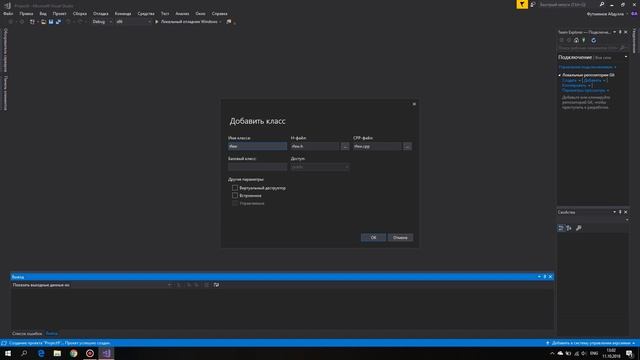This screenshot has width=640, height=360.
Task: Open the Подключение section dropdown arrow
Action: (626, 57)
